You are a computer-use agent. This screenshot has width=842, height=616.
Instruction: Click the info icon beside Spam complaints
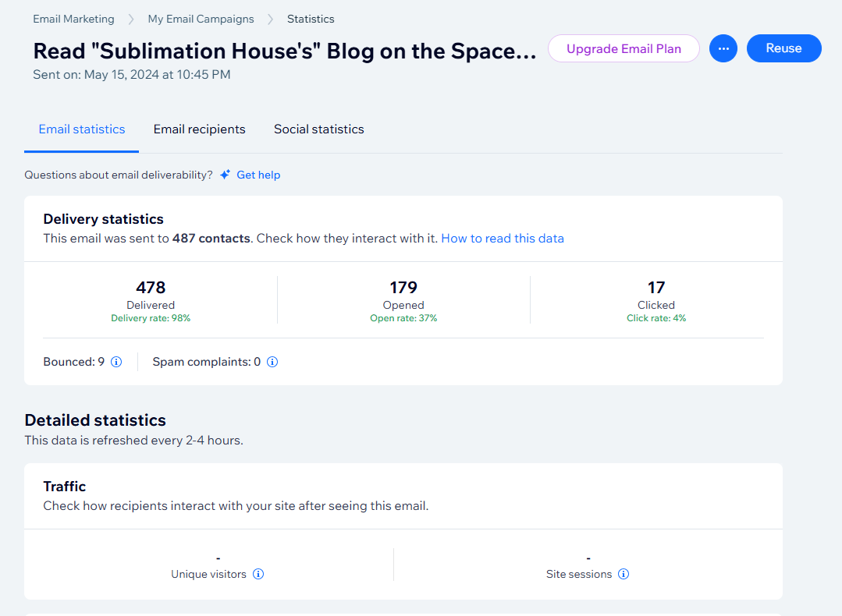[272, 362]
